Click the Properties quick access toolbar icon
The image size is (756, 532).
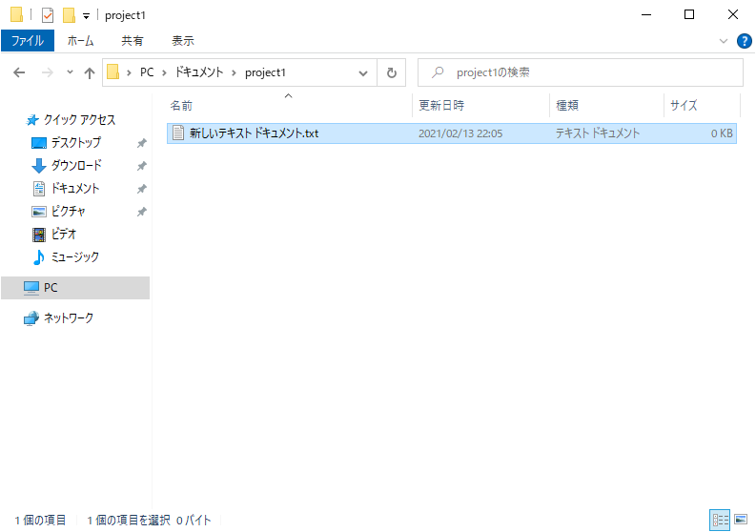[48, 15]
